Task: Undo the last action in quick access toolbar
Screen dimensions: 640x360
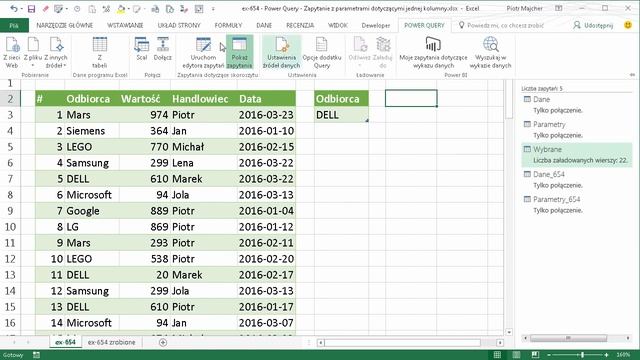Action: pos(13,9)
